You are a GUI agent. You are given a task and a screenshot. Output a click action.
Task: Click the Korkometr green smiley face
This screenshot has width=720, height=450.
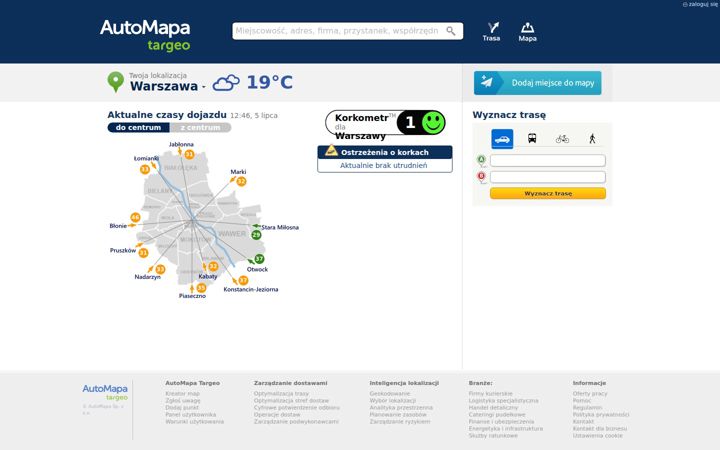pyautogui.click(x=433, y=123)
